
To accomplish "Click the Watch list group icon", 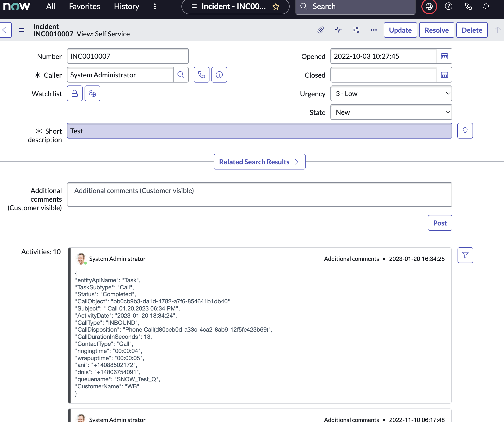I will click(x=92, y=93).
